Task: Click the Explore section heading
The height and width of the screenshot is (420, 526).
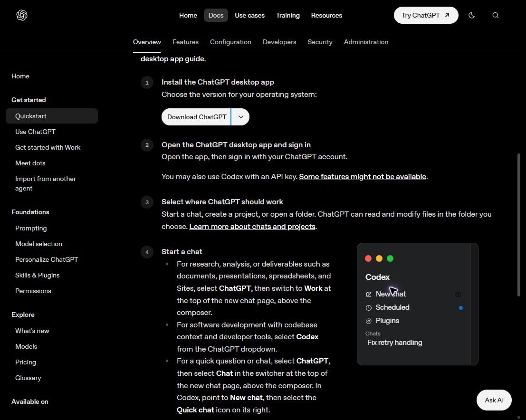Action: (x=23, y=315)
